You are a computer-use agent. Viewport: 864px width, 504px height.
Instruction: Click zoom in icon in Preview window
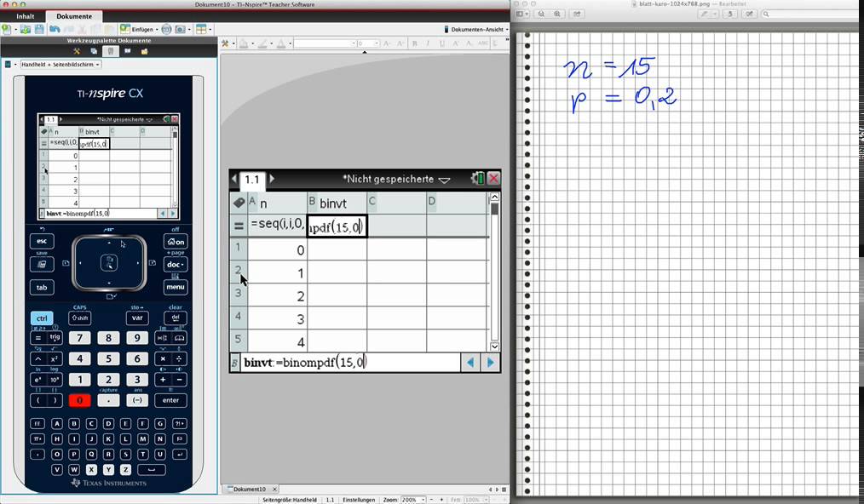[x=557, y=14]
